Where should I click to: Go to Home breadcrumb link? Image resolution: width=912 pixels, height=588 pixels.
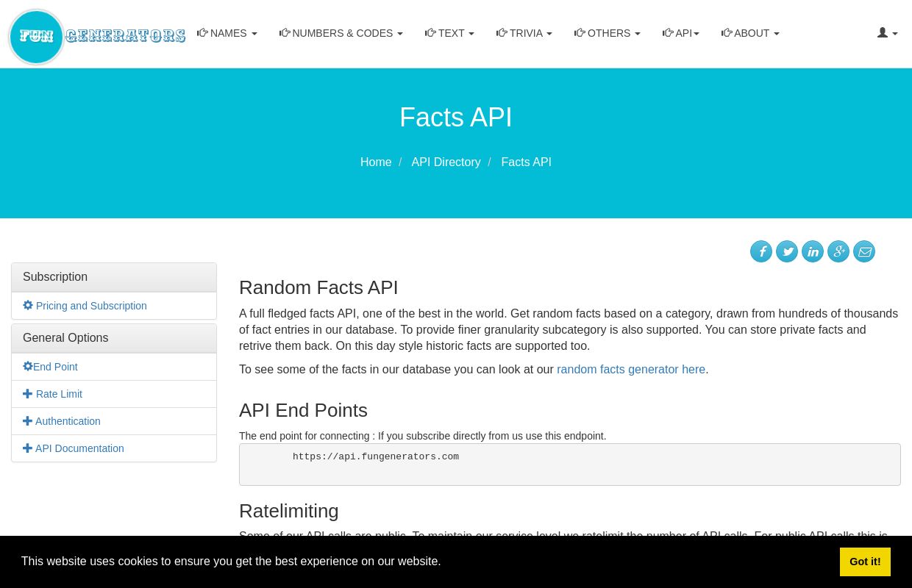(376, 162)
